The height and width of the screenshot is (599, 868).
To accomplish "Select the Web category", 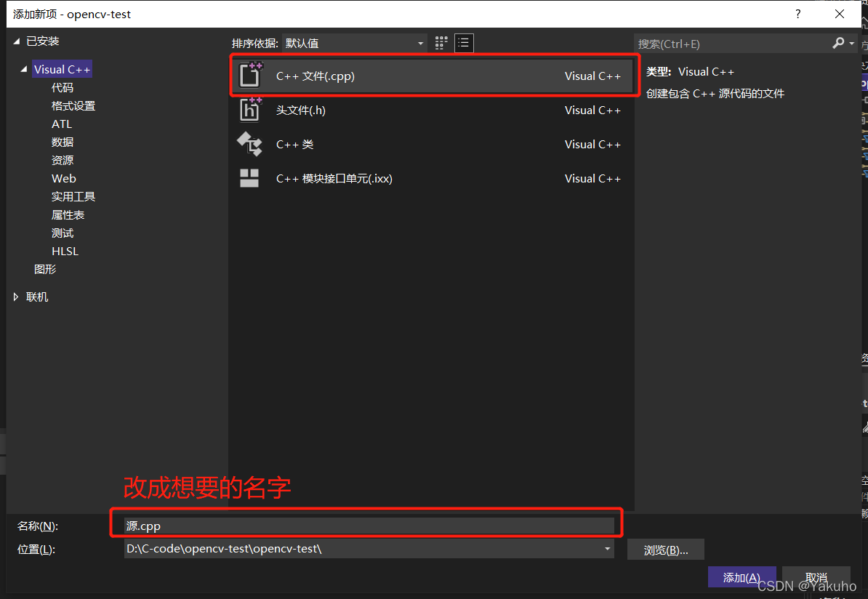I will (x=64, y=178).
